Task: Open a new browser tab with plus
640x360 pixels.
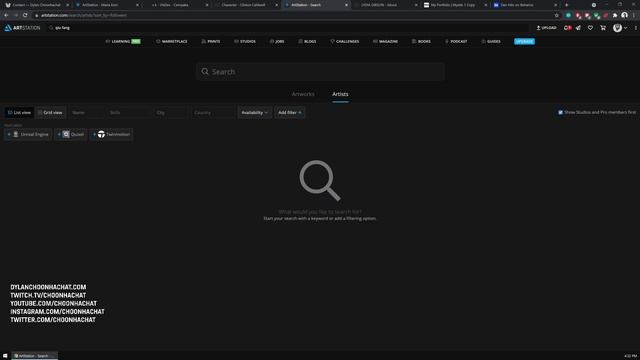Action: pos(567,5)
